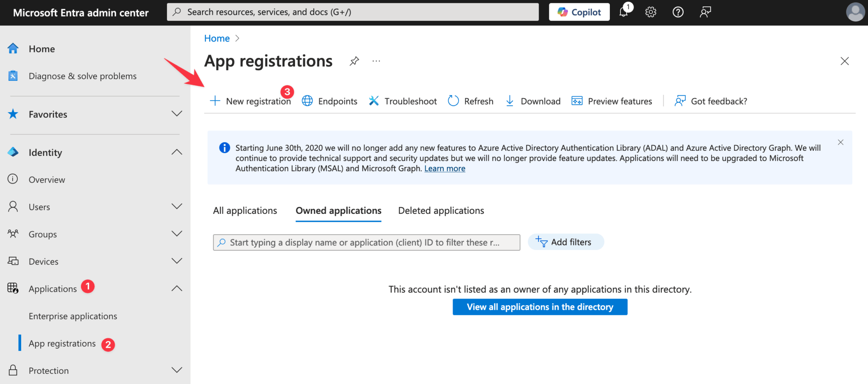Expand the Protection menu chevron
The image size is (868, 384).
pyautogui.click(x=177, y=370)
